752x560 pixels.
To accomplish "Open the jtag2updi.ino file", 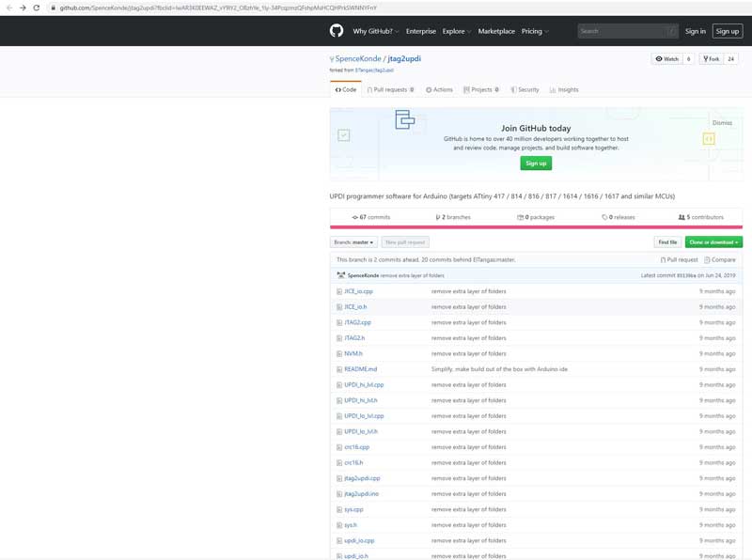I will (361, 494).
